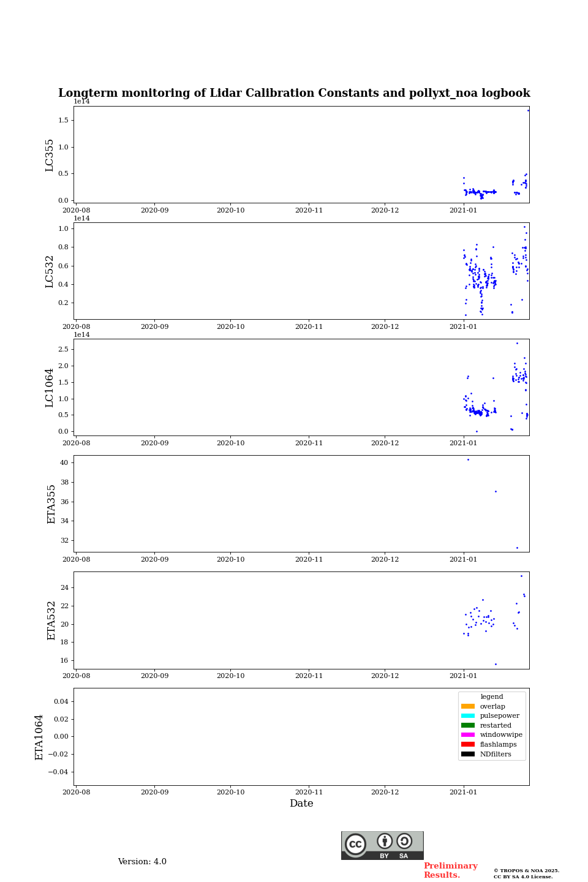Click the top-right outlier point in LC355 plot
The height and width of the screenshot is (882, 588).
[x=528, y=110]
